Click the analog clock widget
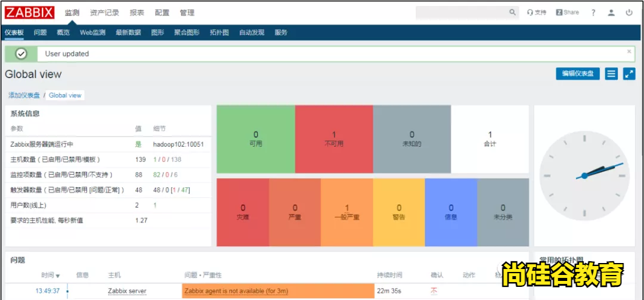 pos(584,175)
